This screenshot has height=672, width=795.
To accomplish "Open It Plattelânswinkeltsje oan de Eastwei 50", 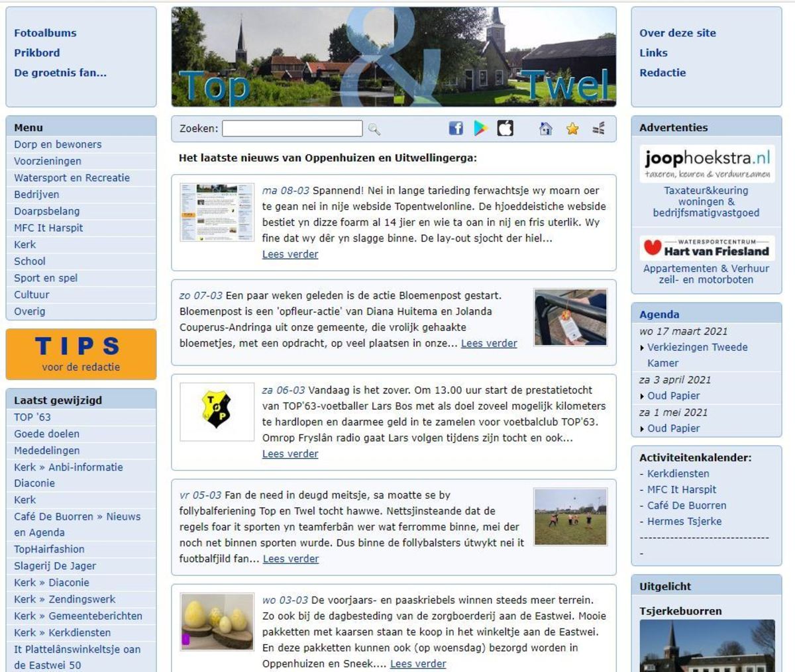I will click(78, 657).
